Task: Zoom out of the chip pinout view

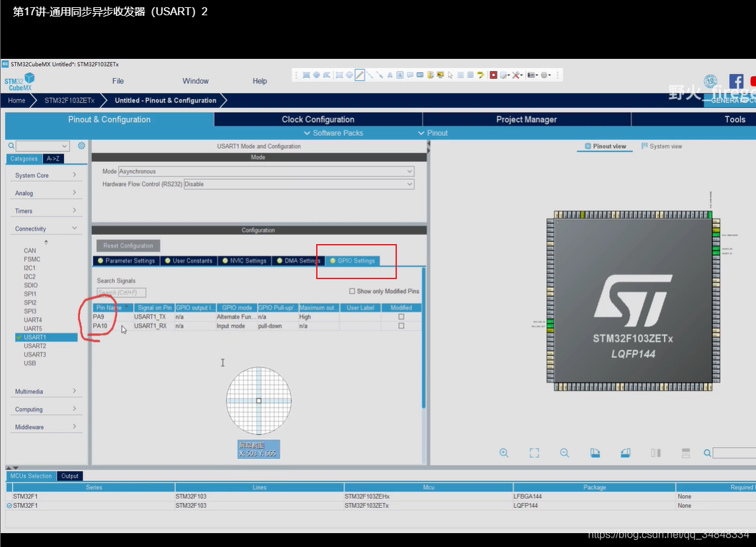Action: pos(565,453)
